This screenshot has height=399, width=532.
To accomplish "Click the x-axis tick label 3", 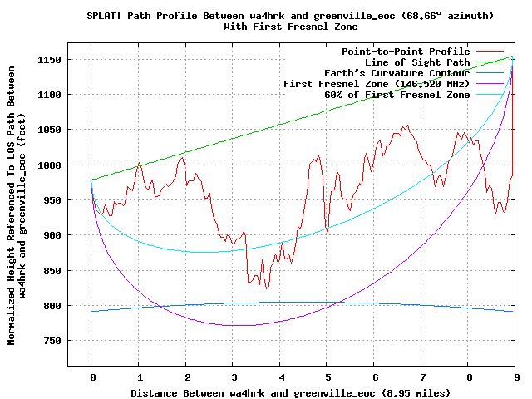I will pos(234,377).
